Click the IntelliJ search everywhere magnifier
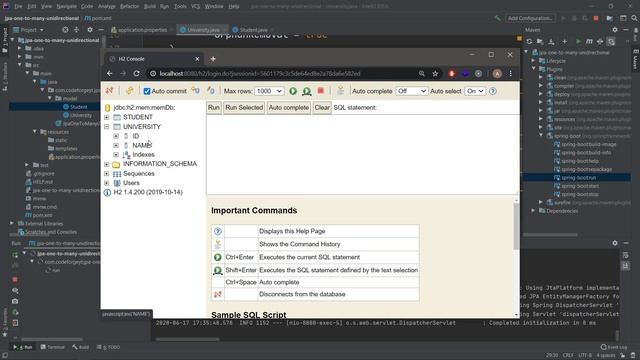Screen dimensions: 640x360 coord(635,18)
